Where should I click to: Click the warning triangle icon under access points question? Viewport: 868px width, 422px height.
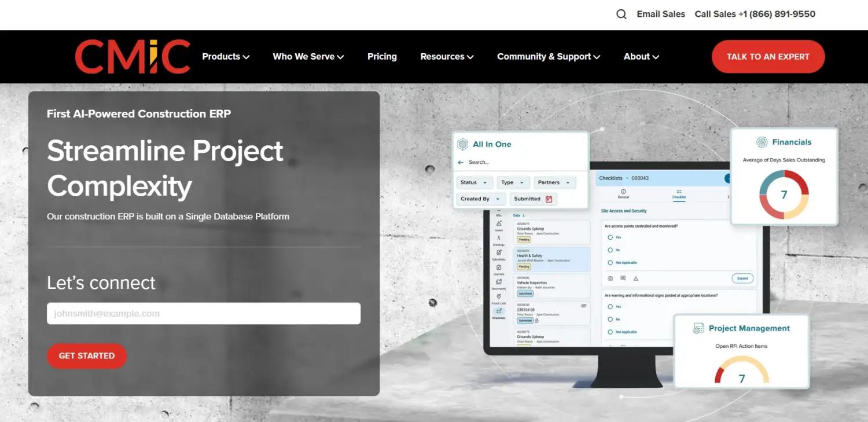[x=636, y=278]
